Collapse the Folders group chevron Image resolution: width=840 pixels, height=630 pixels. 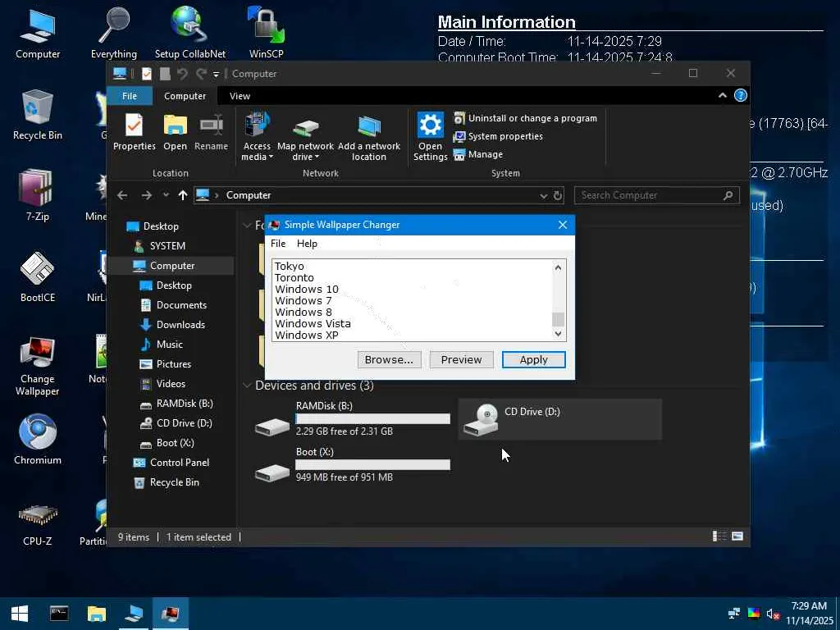point(247,226)
